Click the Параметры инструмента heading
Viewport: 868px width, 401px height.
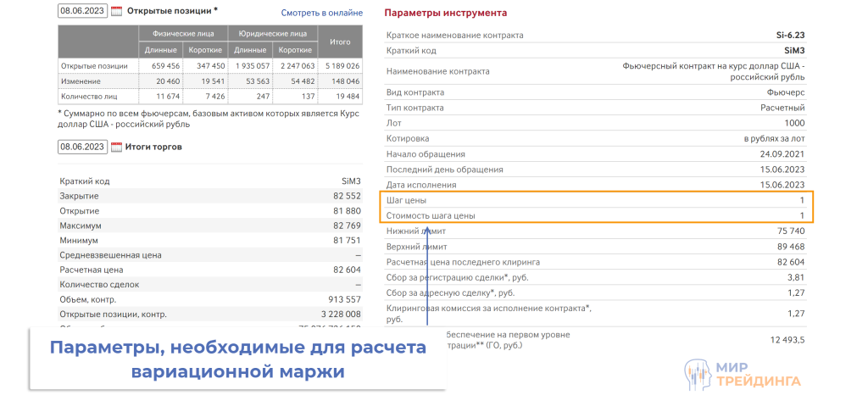coord(445,14)
